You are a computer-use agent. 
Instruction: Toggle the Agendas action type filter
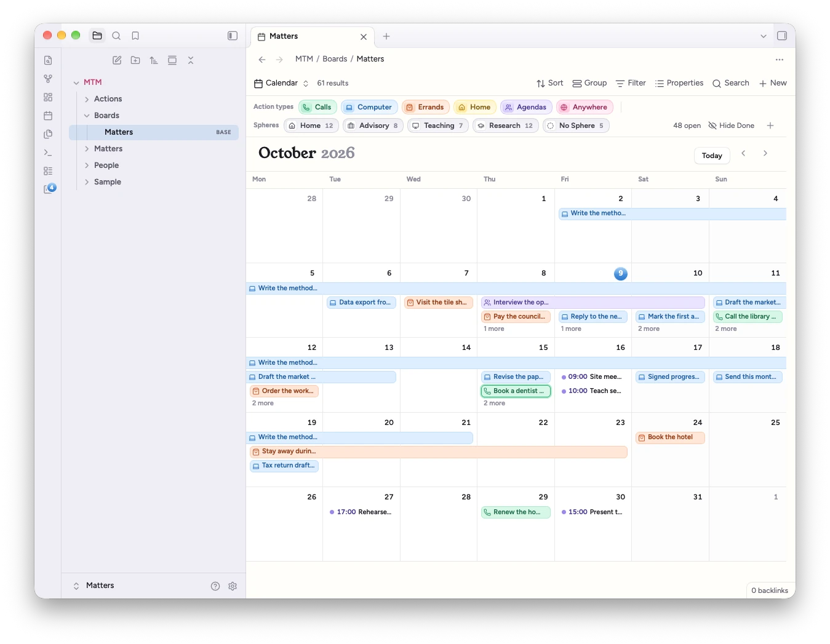click(526, 107)
